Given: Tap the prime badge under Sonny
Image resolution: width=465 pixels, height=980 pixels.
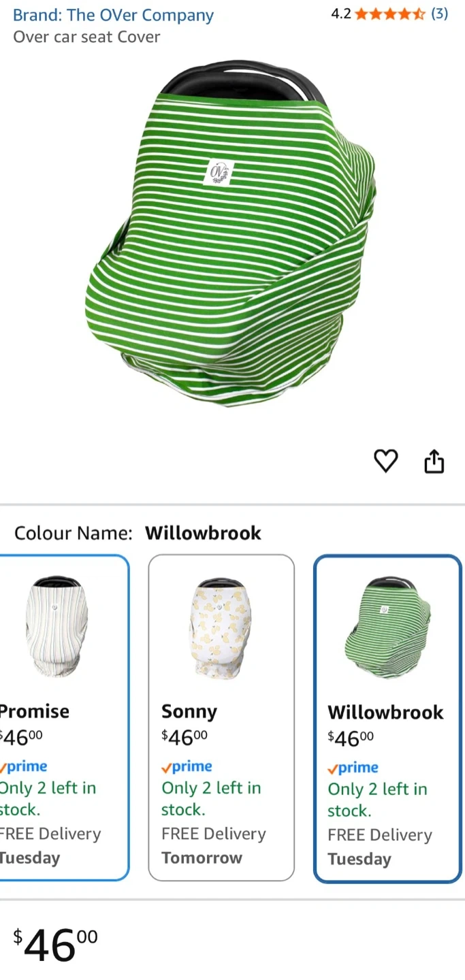Looking at the screenshot, I should (x=187, y=766).
